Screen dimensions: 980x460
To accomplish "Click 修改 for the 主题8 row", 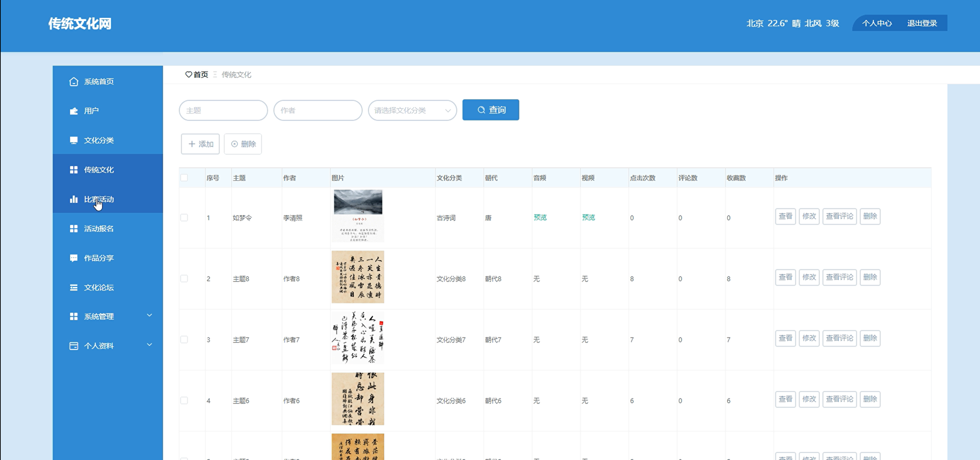I will tap(809, 277).
